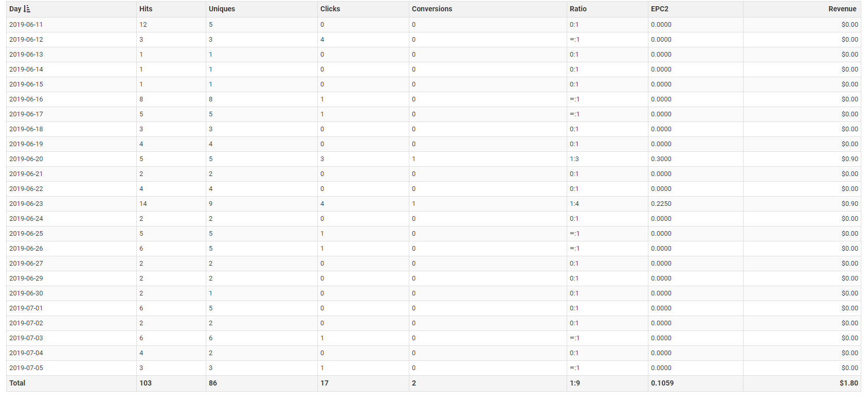Click Hits value 14 for 2019-06-23

[x=143, y=203]
